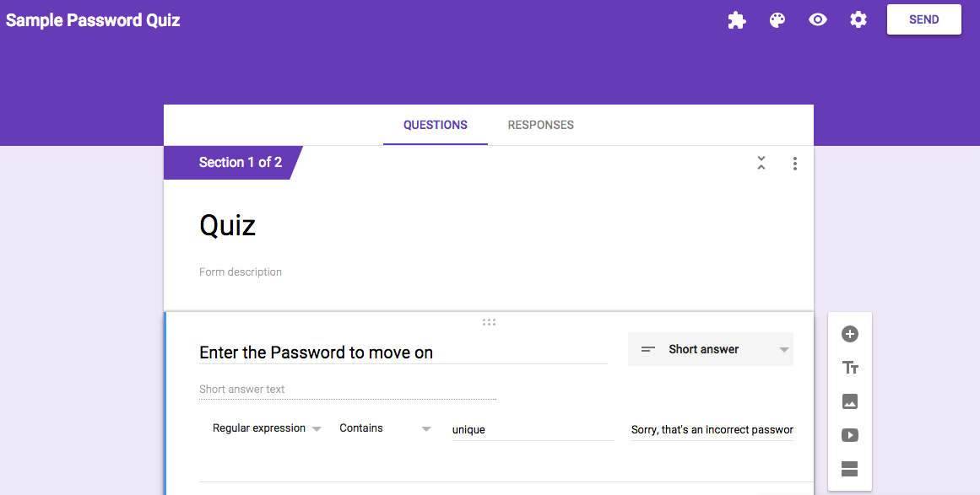Add title and description Tt icon
The width and height of the screenshot is (980, 495).
pos(850,368)
